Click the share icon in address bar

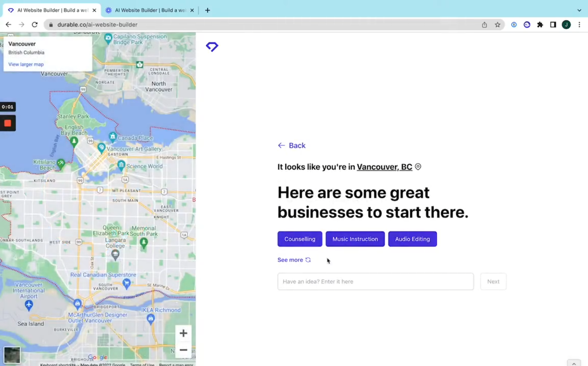(x=484, y=25)
